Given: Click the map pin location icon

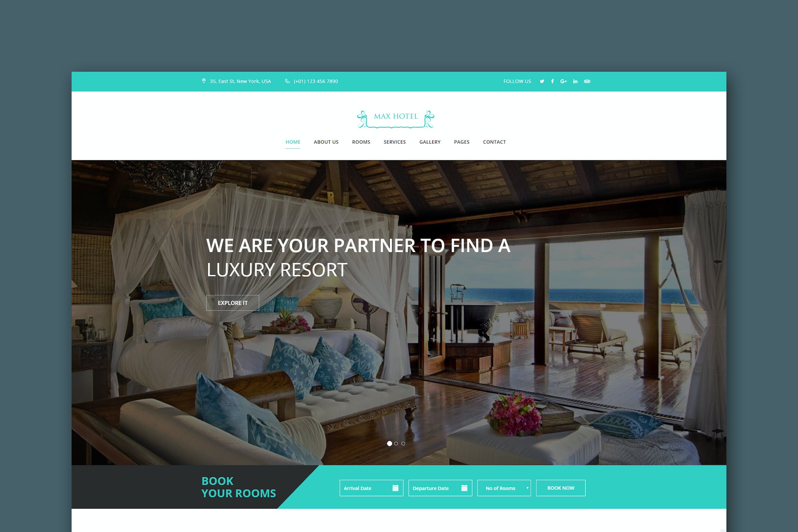Looking at the screenshot, I should pos(202,81).
